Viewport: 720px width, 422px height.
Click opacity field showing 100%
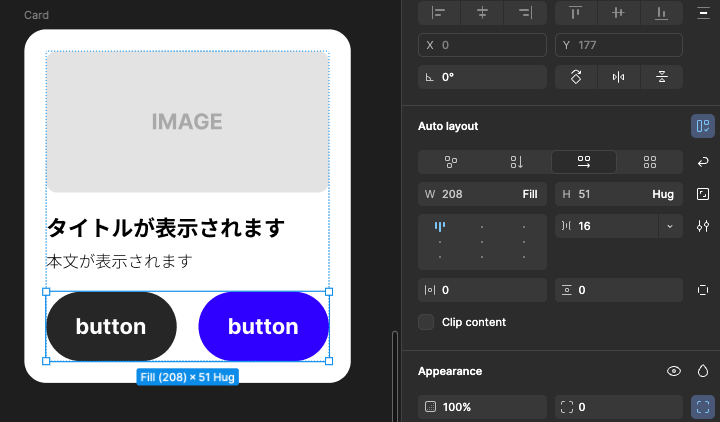coord(482,407)
